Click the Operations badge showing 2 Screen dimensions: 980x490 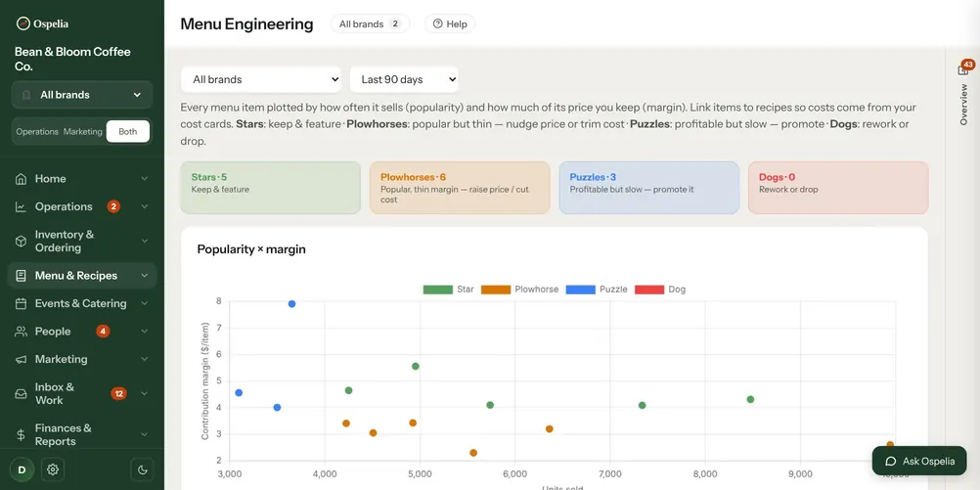pos(113,206)
